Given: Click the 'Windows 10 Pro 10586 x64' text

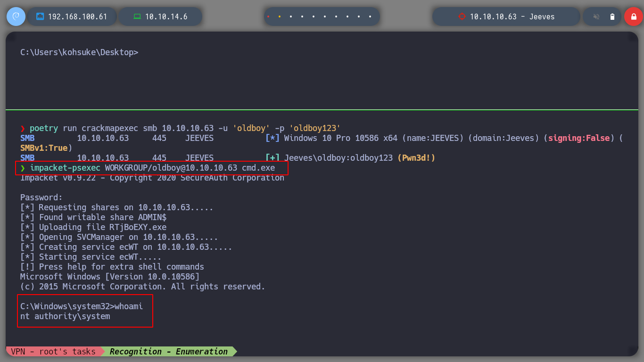Looking at the screenshot, I should [x=341, y=138].
